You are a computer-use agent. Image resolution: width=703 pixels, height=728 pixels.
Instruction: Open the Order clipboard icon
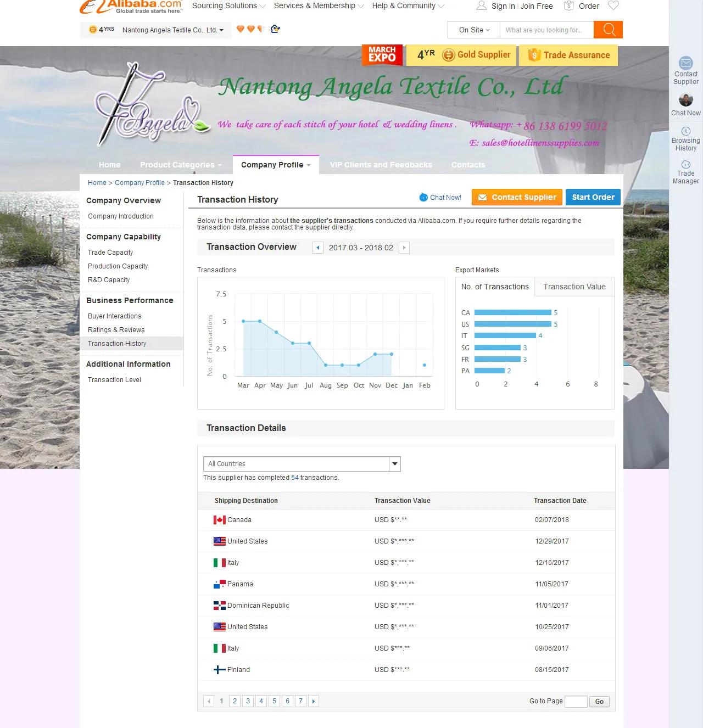click(x=569, y=5)
